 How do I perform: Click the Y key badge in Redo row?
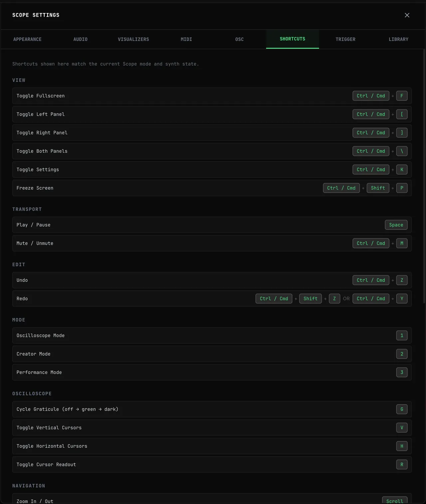pyautogui.click(x=402, y=298)
